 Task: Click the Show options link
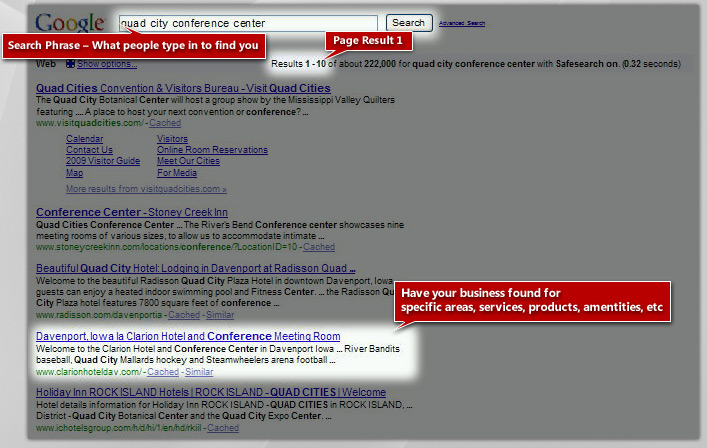click(107, 64)
